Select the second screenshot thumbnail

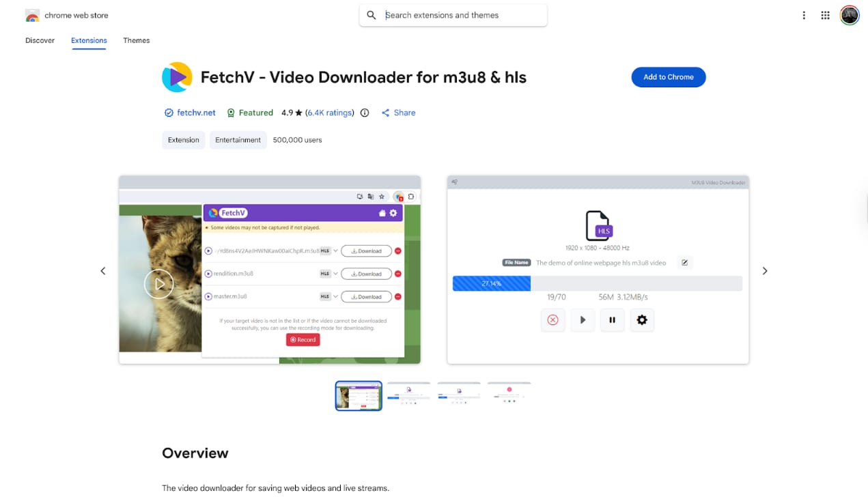[408, 395]
